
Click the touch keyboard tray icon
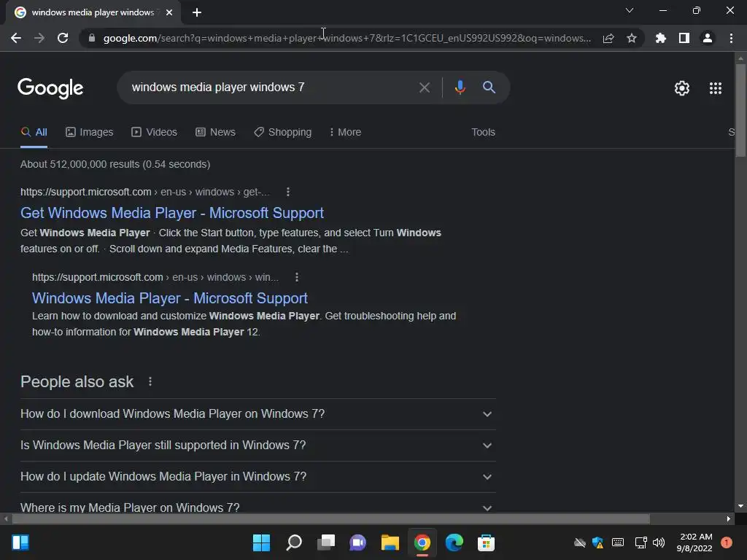coord(618,542)
